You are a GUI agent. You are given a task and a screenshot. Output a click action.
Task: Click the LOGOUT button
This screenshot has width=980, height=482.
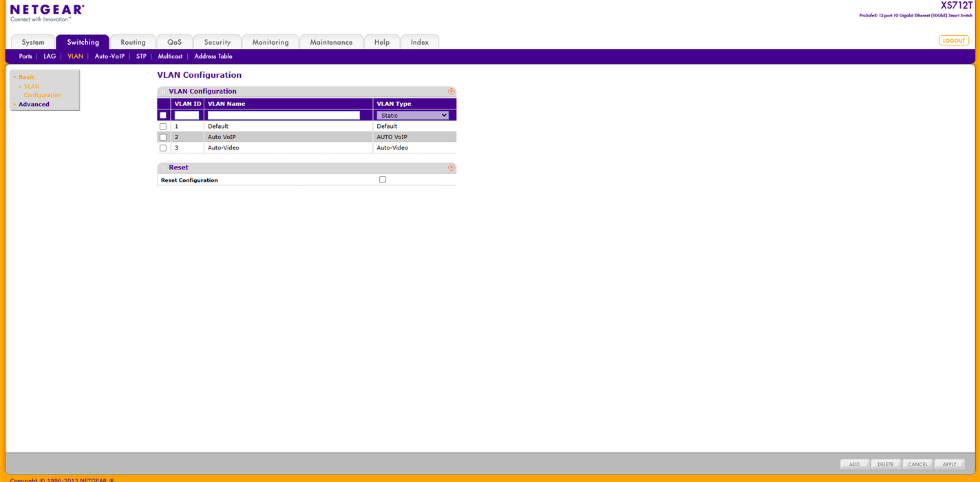click(954, 41)
